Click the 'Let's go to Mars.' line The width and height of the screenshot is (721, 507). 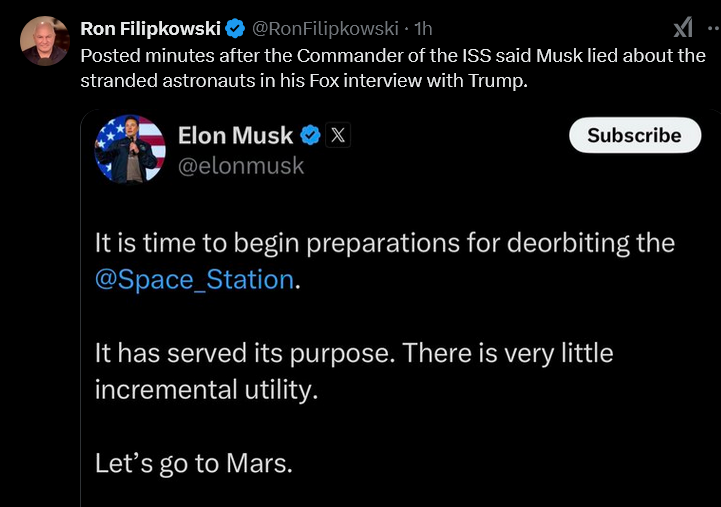194,463
